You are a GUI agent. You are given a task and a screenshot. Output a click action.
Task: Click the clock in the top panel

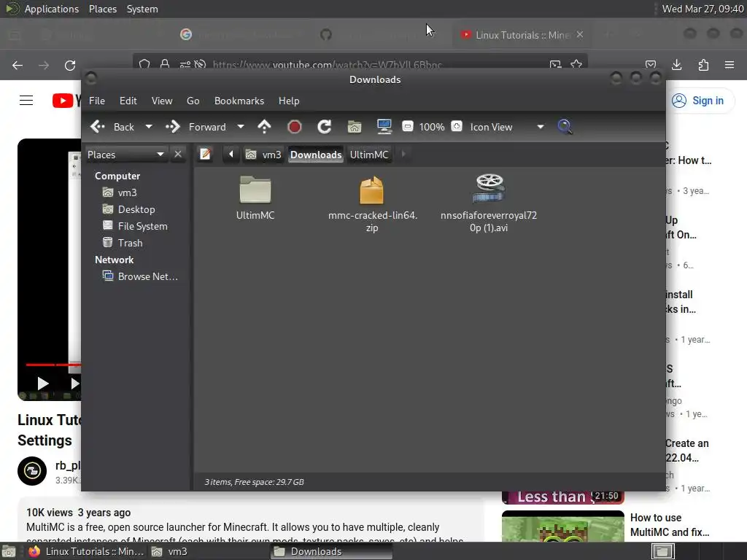point(703,9)
